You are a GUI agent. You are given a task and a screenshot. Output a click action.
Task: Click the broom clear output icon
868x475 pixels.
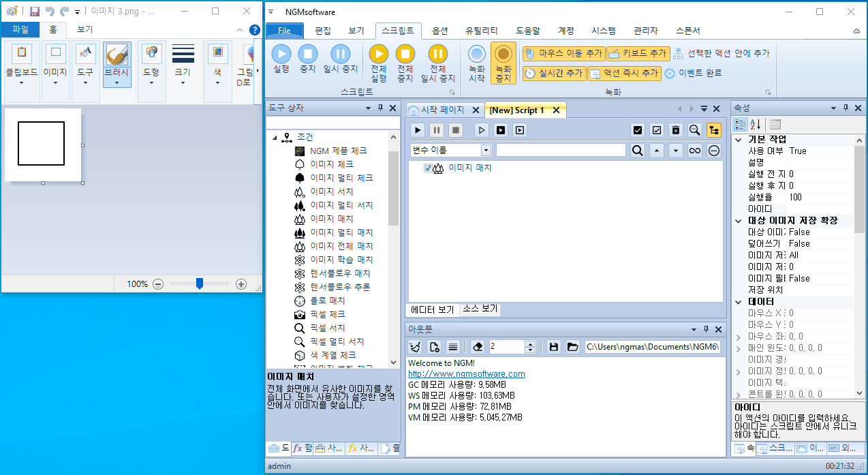[x=416, y=347]
